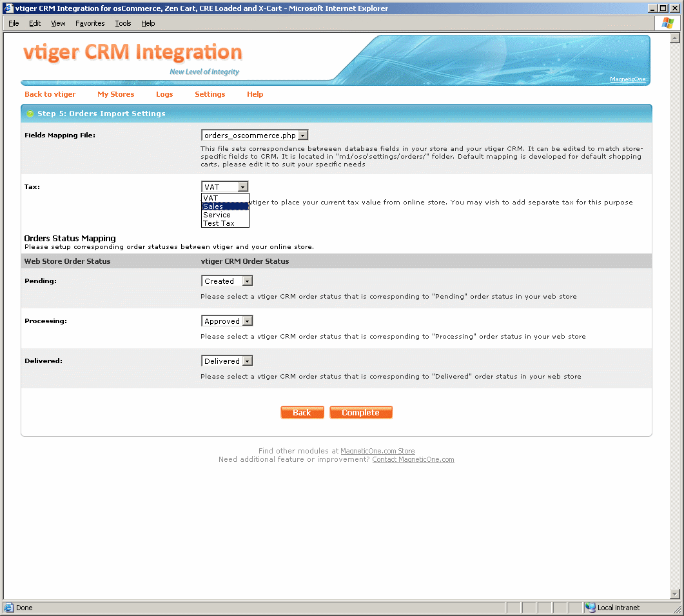Viewport: 684px width, 616px height.
Task: Click vtiger CRM Order Status column header
Action: click(245, 261)
